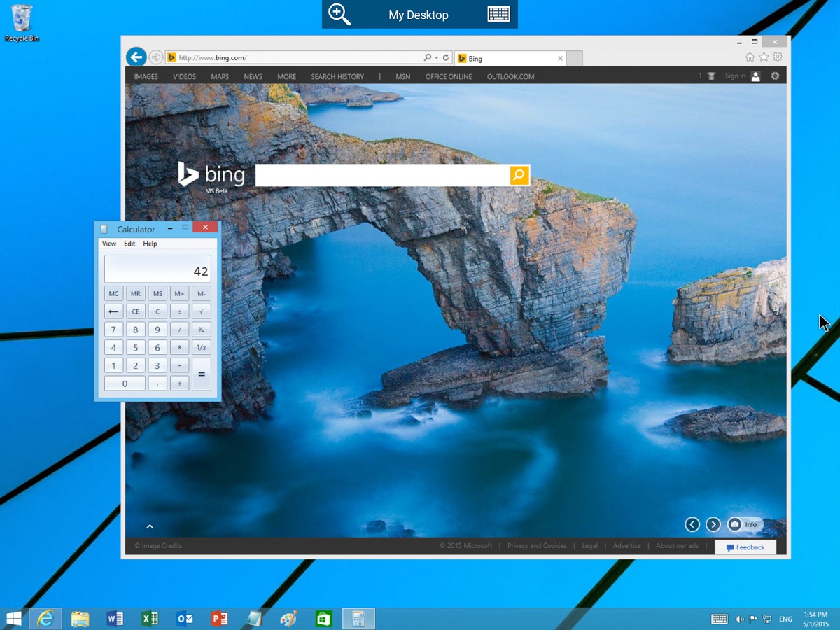Click the forward arrow in Internet Explorer

156,57
